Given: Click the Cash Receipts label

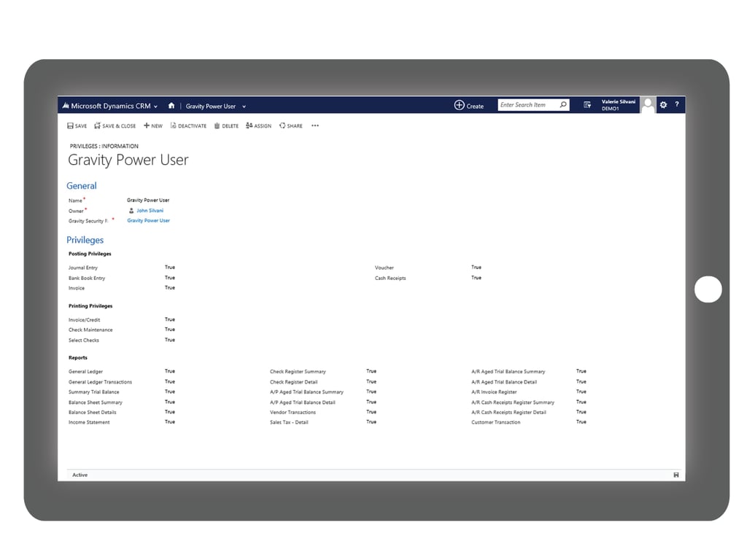Looking at the screenshot, I should tap(390, 278).
